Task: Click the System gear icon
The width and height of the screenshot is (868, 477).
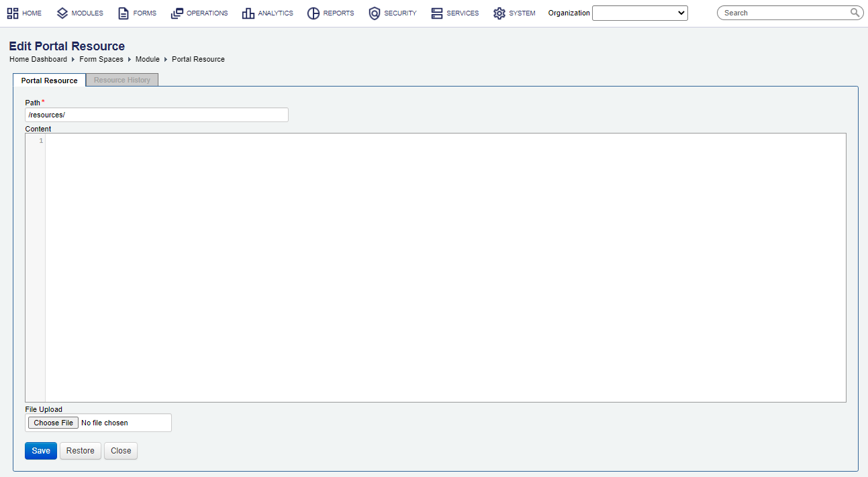Action: [499, 13]
